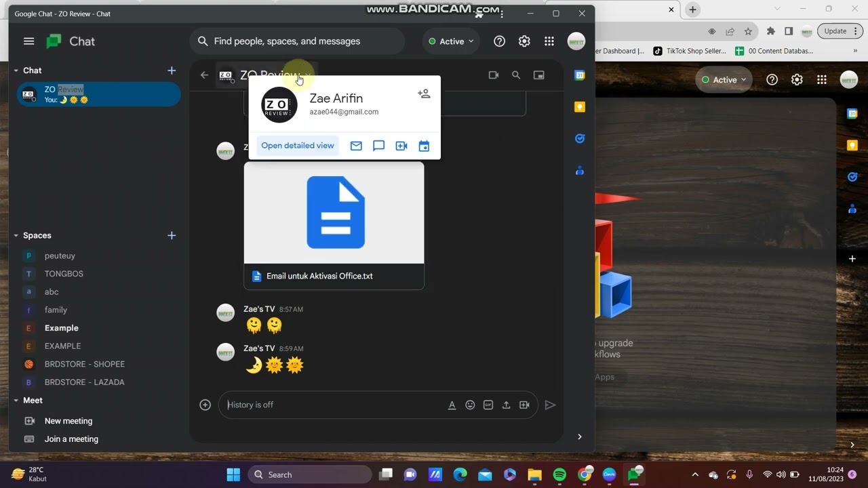Click Join a meeting
This screenshot has width=868, height=488.
[71, 439]
